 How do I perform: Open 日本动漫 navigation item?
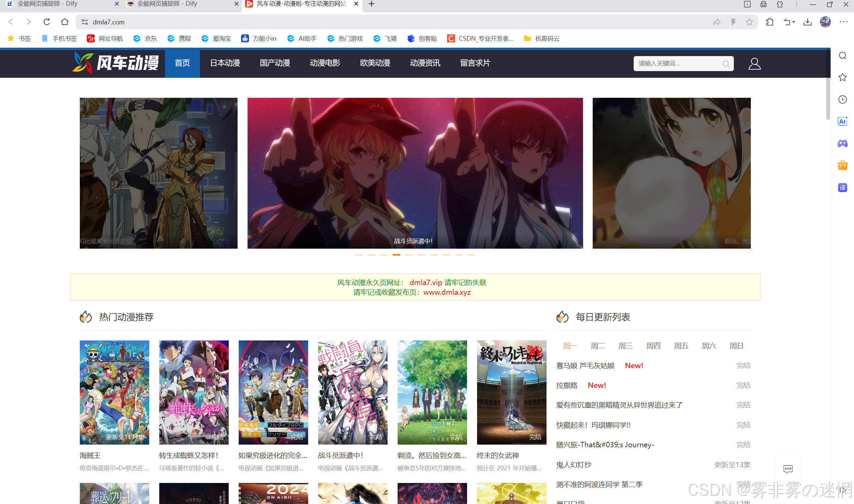click(225, 63)
